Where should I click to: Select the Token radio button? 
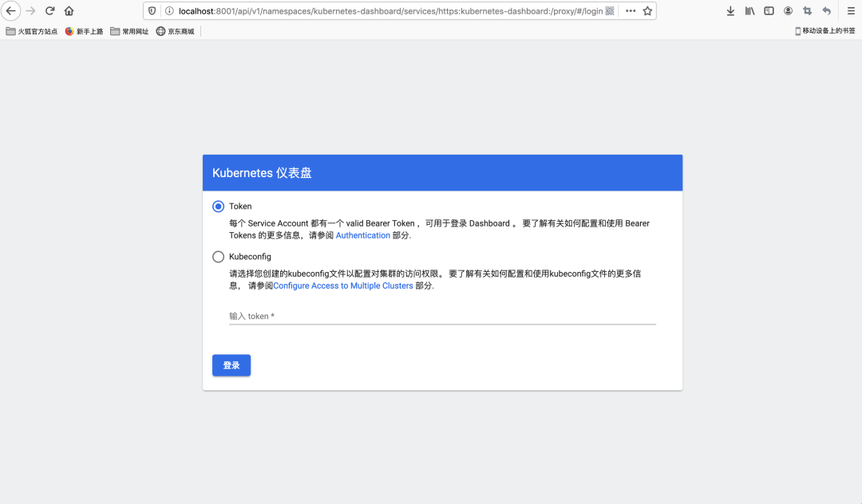(218, 207)
